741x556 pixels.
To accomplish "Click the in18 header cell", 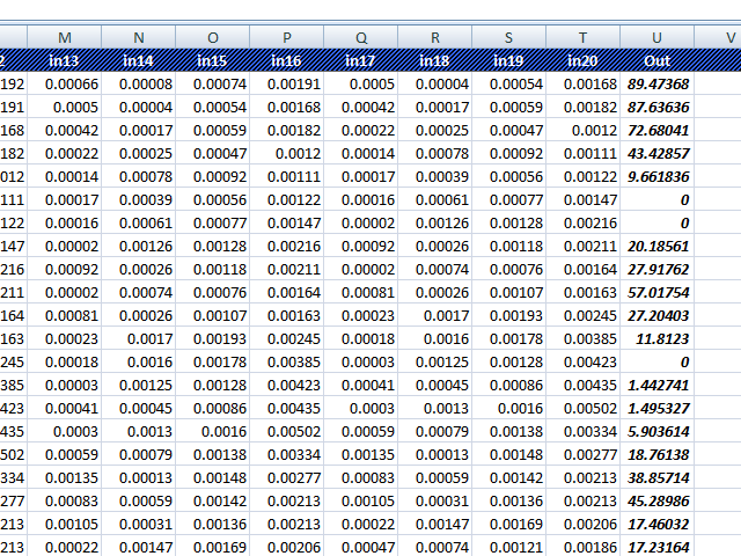I will pyautogui.click(x=435, y=60).
